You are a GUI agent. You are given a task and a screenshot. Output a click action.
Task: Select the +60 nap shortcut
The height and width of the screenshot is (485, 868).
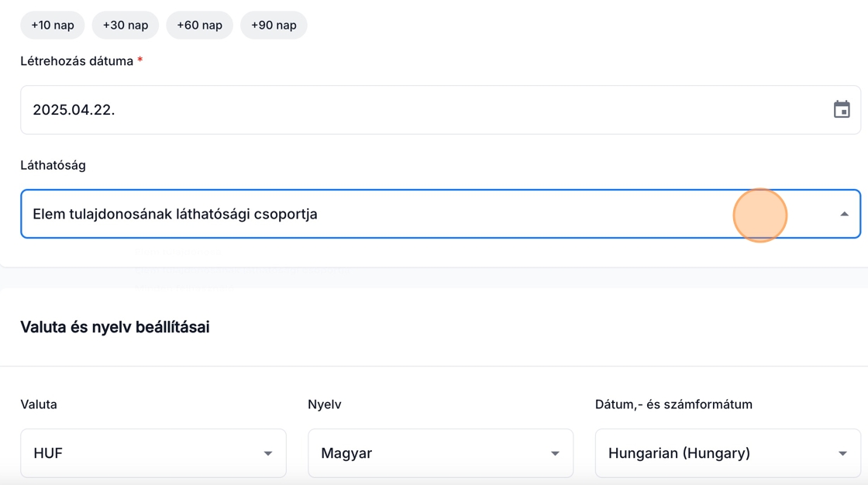coord(199,25)
